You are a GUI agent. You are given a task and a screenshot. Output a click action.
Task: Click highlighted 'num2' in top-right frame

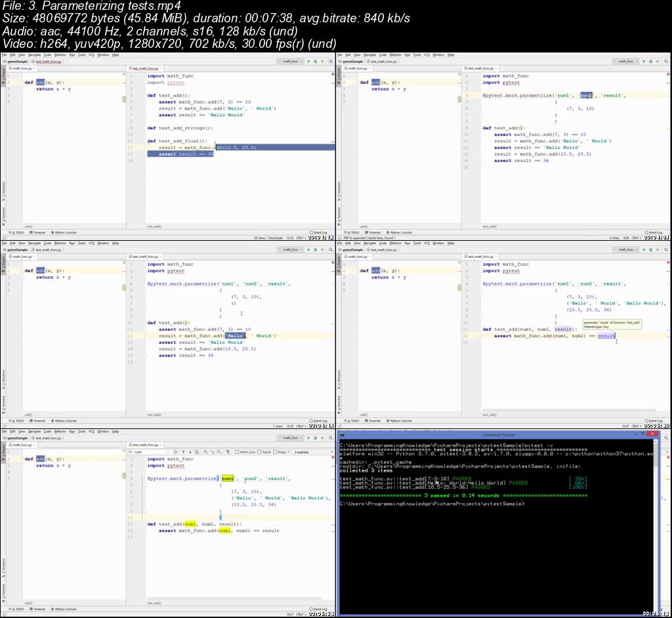tap(586, 96)
